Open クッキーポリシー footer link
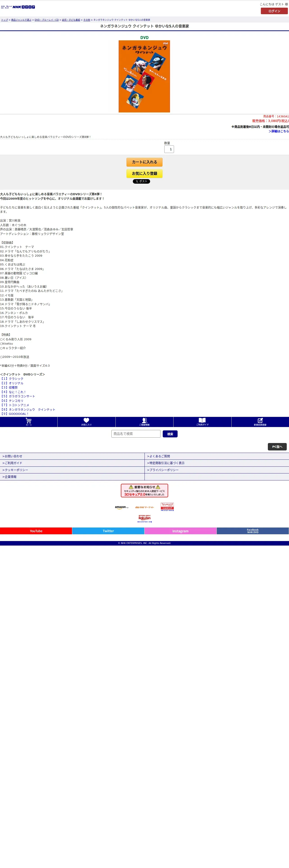The width and height of the screenshot is (289, 868). coord(72,470)
